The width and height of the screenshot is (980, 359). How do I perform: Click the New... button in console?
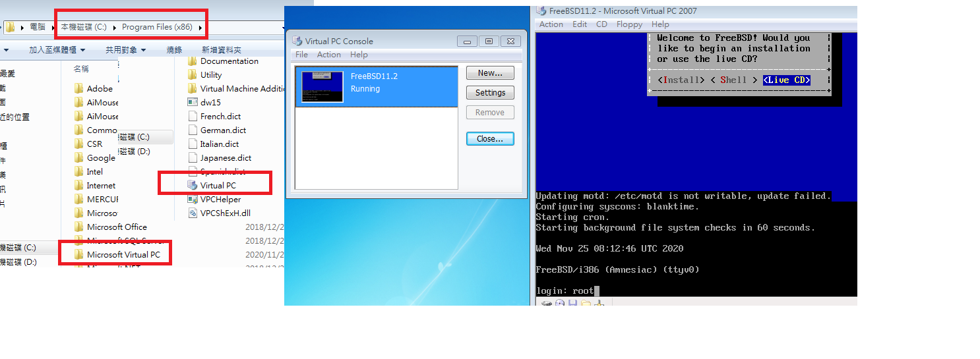(489, 73)
